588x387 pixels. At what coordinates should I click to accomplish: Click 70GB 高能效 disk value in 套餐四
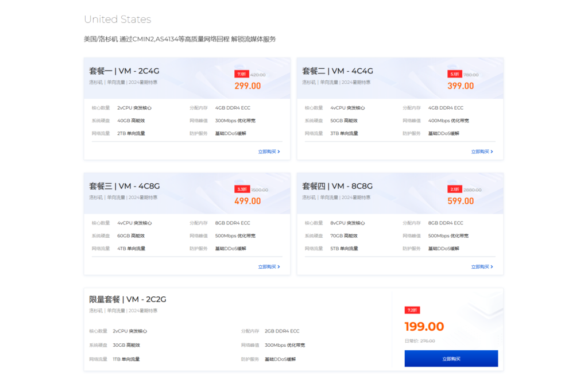point(344,236)
